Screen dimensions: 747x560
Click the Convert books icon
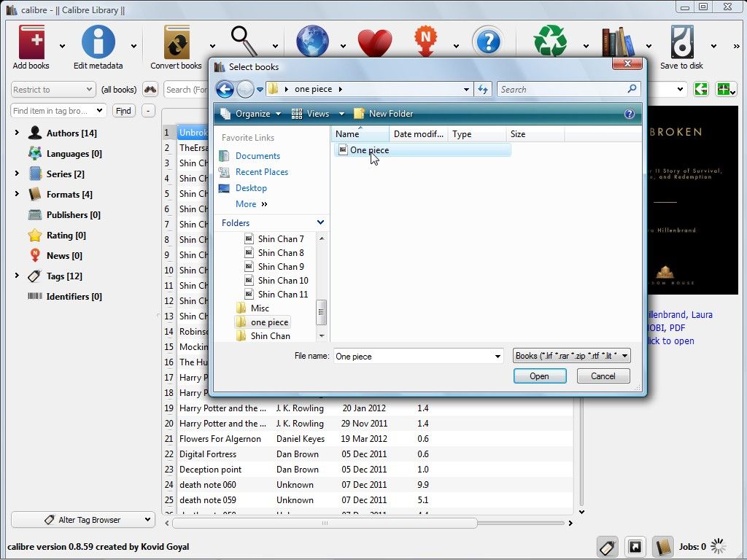coord(177,42)
